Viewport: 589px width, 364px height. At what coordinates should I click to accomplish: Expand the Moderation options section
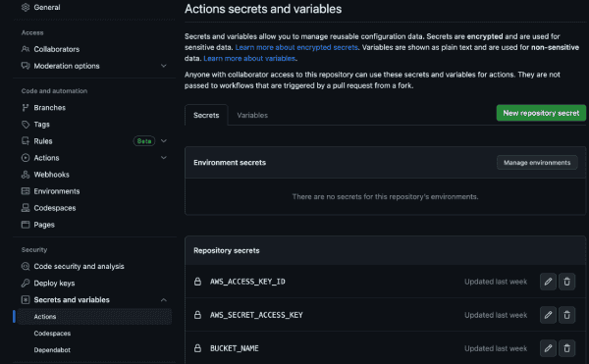point(164,66)
